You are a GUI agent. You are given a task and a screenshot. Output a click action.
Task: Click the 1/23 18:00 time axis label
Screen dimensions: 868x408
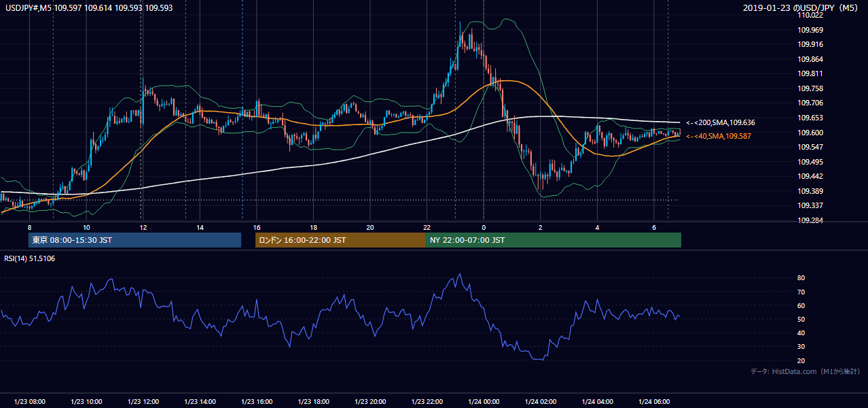click(x=313, y=401)
